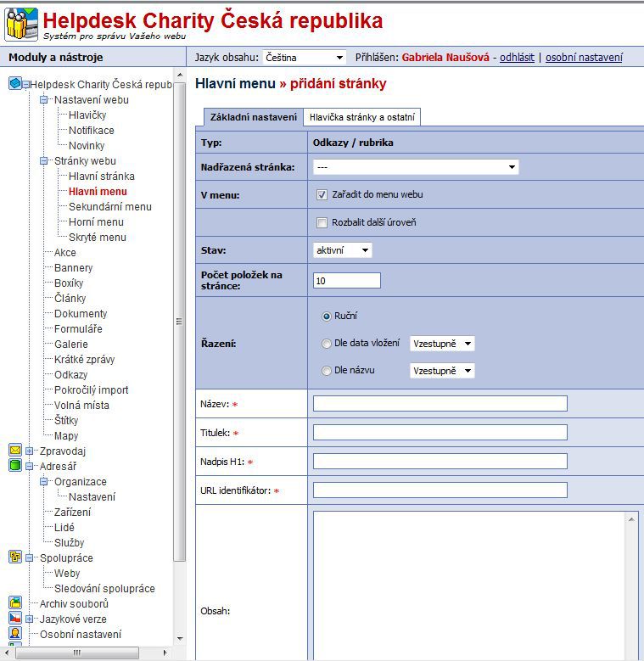The height and width of the screenshot is (661, 644).
Task: Click the Zpravodaj envelope icon
Action: click(x=15, y=451)
